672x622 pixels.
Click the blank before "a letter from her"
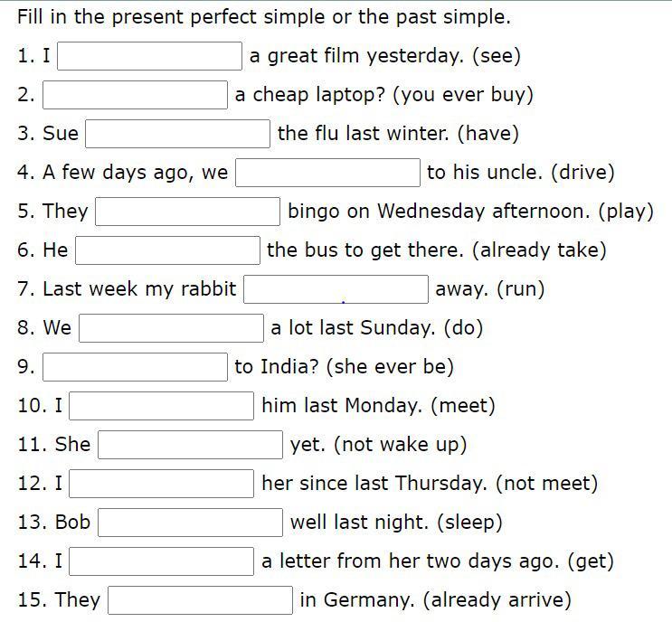(x=162, y=561)
